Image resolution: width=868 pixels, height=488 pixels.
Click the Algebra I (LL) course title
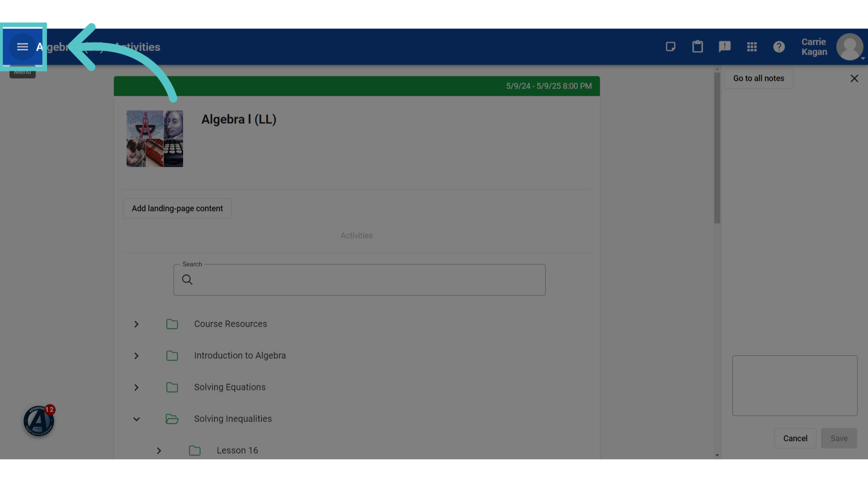coord(239,119)
